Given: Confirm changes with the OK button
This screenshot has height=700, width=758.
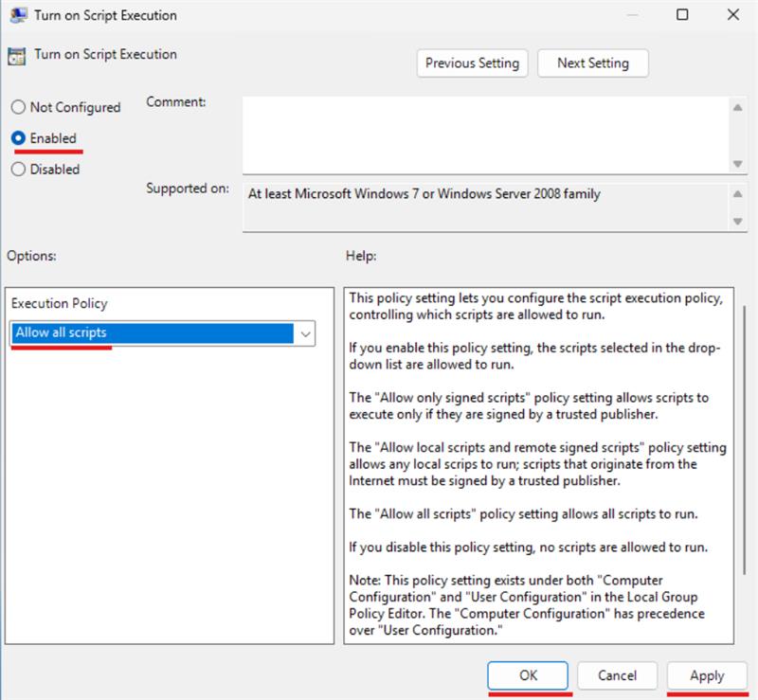Looking at the screenshot, I should point(529,675).
